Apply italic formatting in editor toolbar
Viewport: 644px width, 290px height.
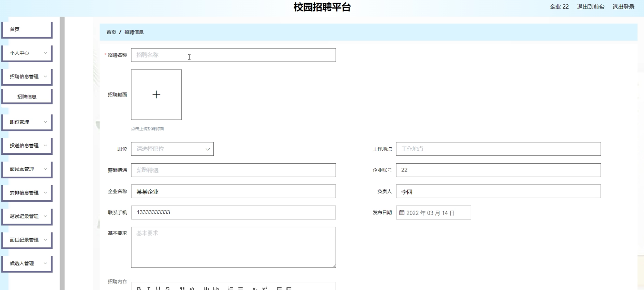pos(148,288)
